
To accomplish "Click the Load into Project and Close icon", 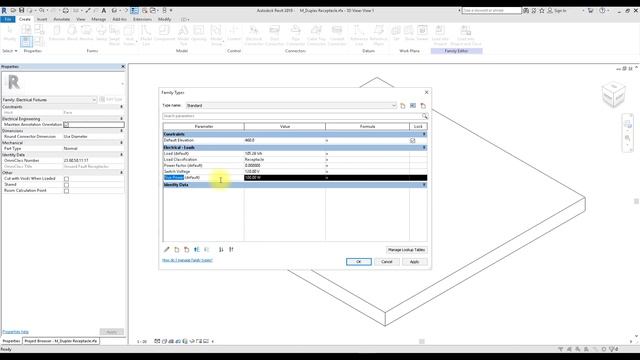I will coord(466,35).
